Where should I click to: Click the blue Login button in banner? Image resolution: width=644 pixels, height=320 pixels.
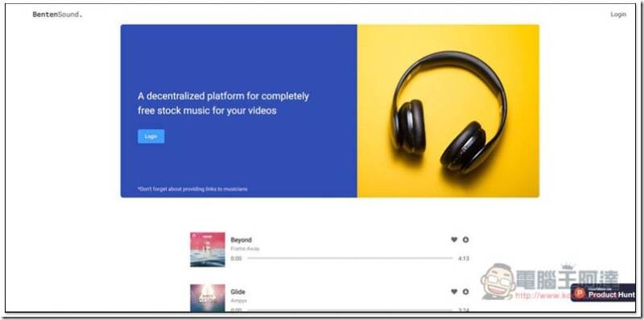[151, 136]
